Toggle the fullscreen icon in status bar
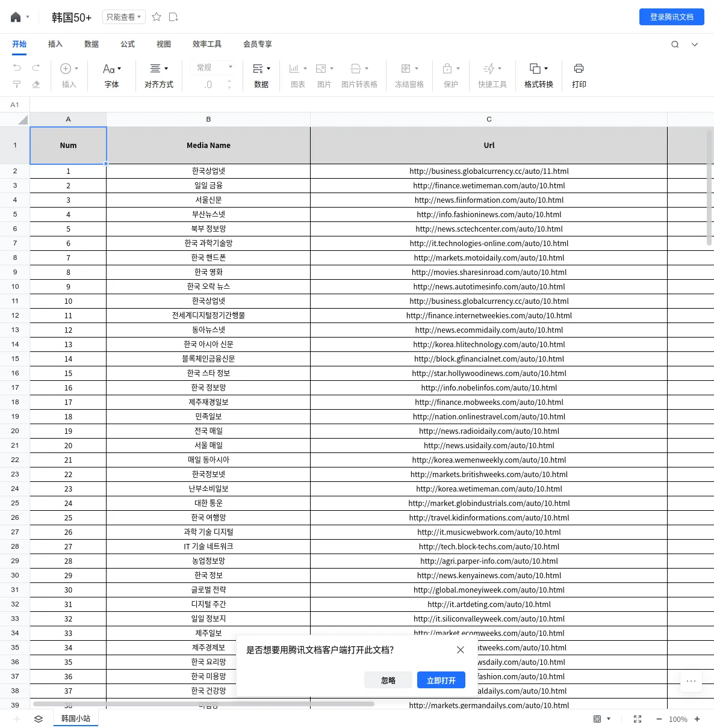 point(638,719)
